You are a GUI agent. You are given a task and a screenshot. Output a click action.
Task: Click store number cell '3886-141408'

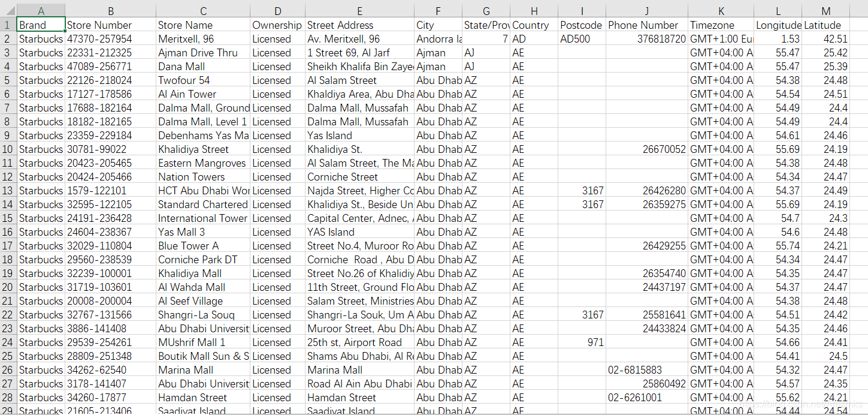pos(111,329)
